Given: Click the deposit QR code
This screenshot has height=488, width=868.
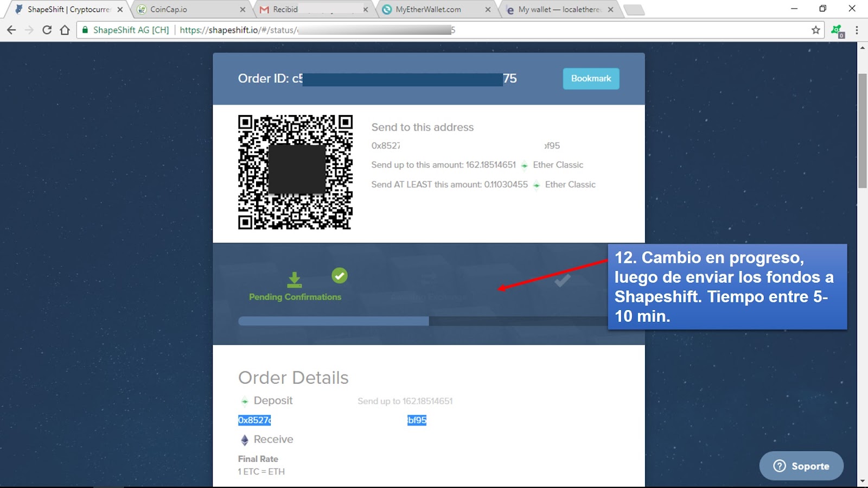Looking at the screenshot, I should [x=296, y=172].
